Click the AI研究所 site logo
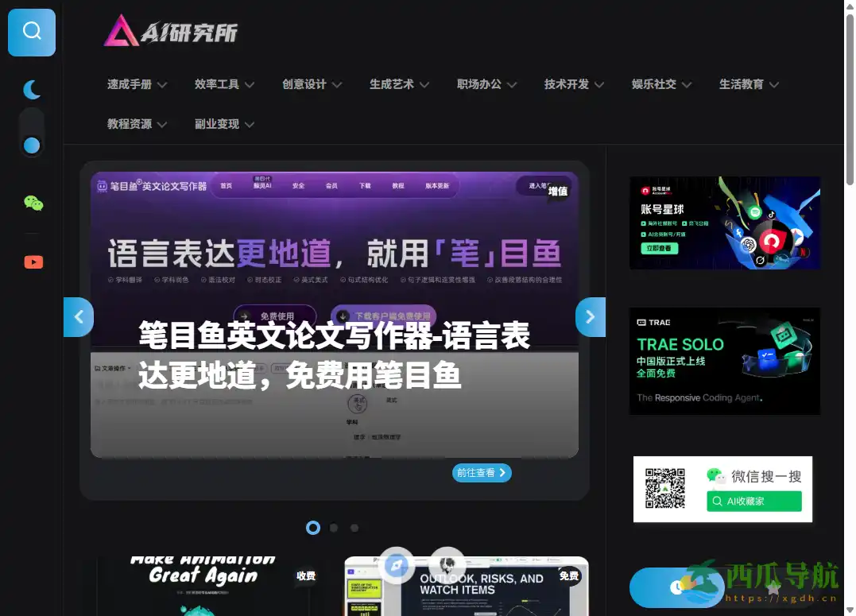This screenshot has height=616, width=856. (171, 31)
